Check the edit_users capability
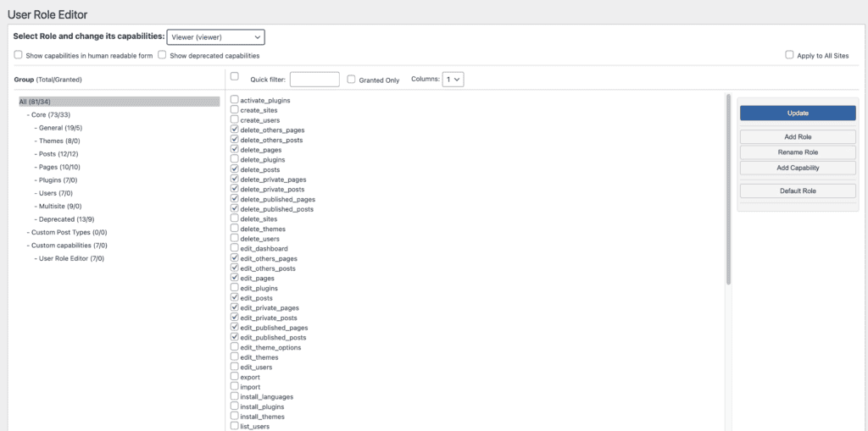 235,367
